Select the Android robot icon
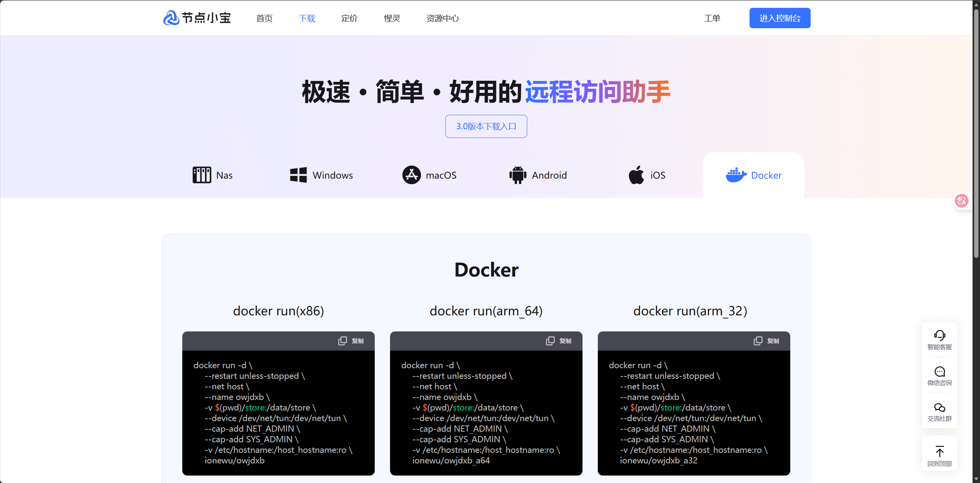 coord(517,175)
